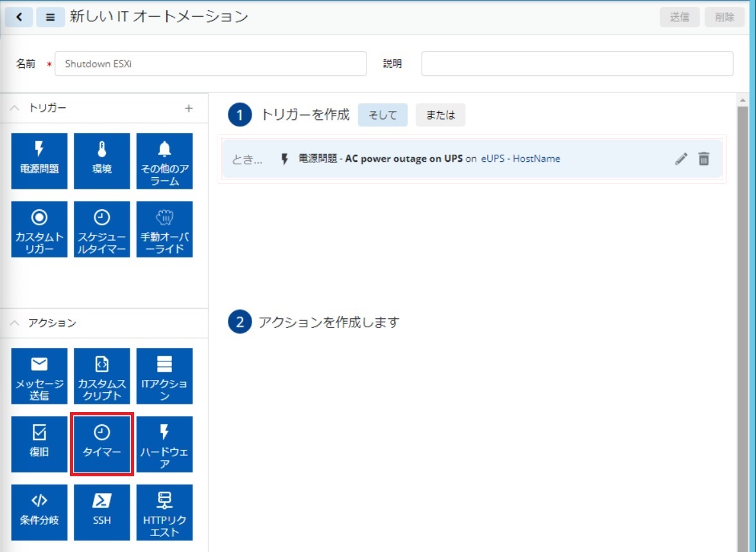
Task: Add a カスタムトリガー custom trigger
Action: coord(39,229)
